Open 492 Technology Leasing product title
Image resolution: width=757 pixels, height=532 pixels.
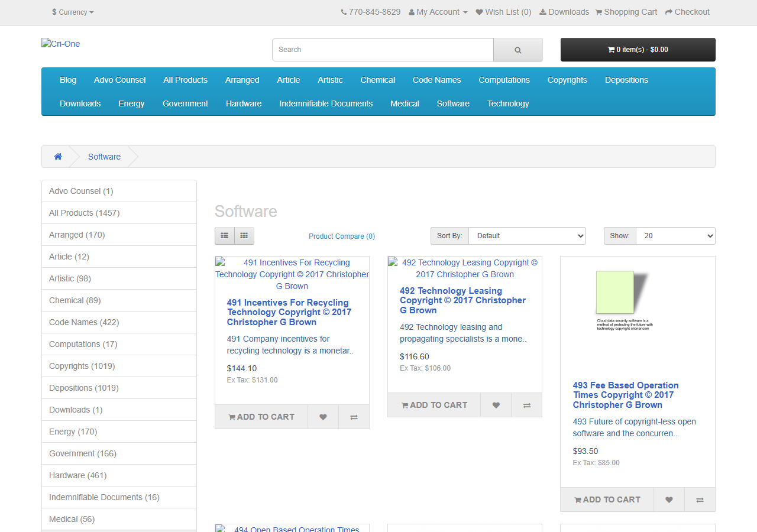point(462,300)
